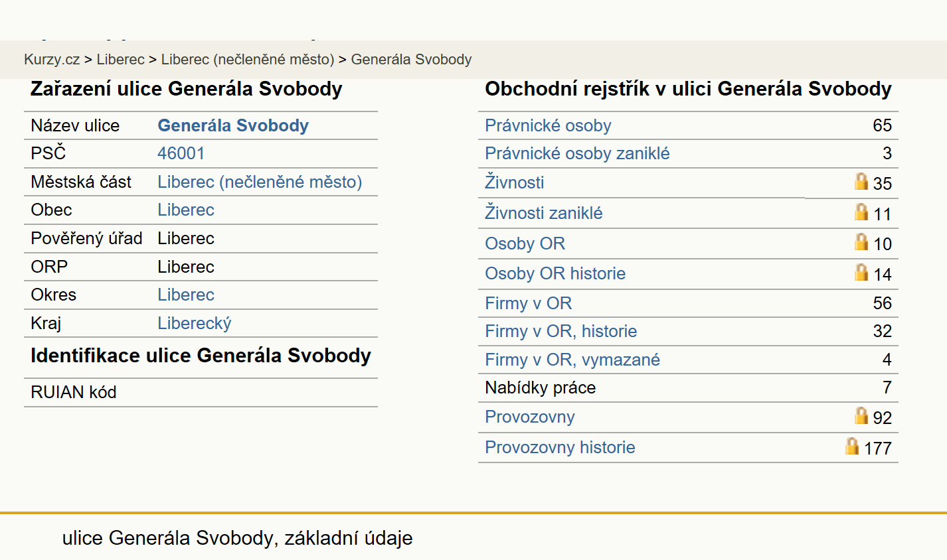Open the Právnické osoby link
The width and height of the screenshot is (947, 560).
click(x=548, y=125)
